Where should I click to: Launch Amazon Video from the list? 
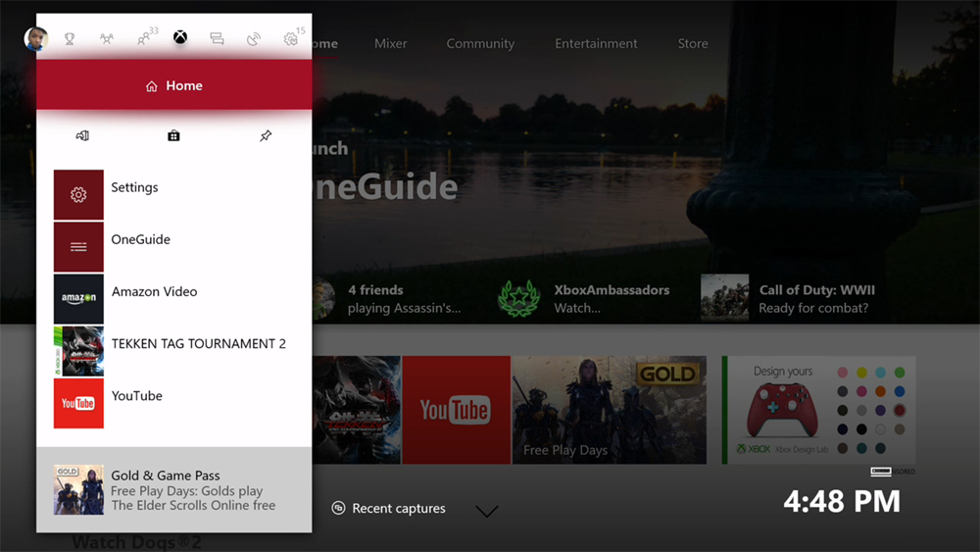point(173,299)
